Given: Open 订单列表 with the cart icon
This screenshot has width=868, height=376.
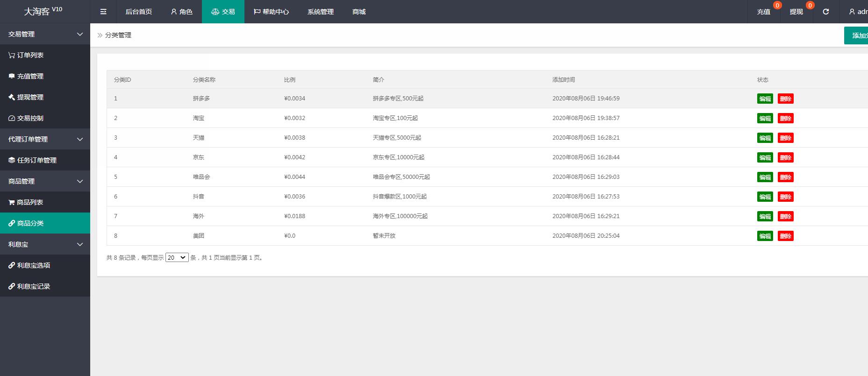Looking at the screenshot, I should click(x=30, y=55).
